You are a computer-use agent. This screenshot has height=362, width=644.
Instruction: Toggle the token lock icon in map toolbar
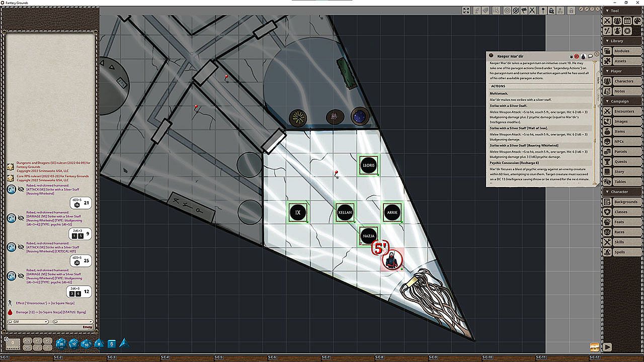(x=551, y=10)
